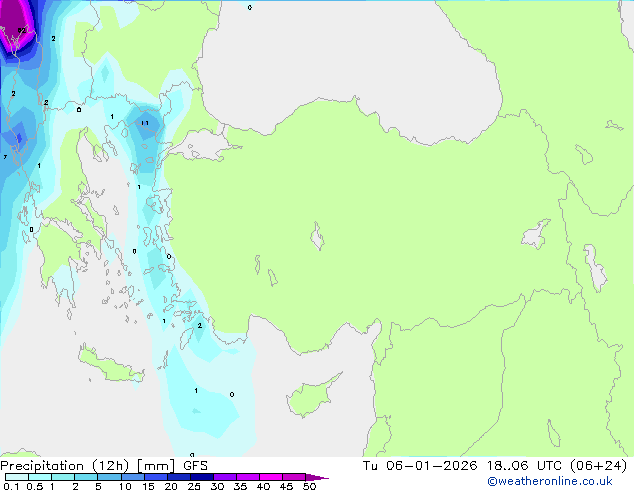
Task: Click the legend scale label '30'
Action: click(217, 486)
